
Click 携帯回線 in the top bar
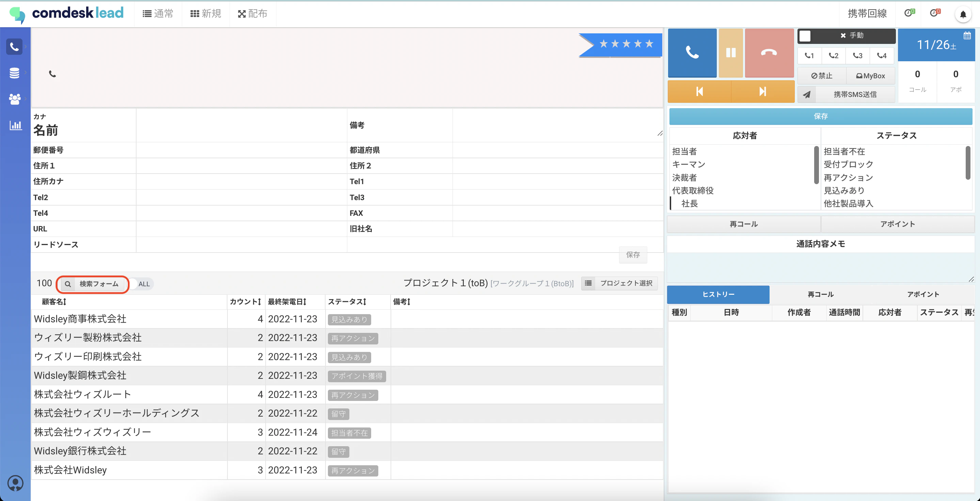(x=867, y=14)
